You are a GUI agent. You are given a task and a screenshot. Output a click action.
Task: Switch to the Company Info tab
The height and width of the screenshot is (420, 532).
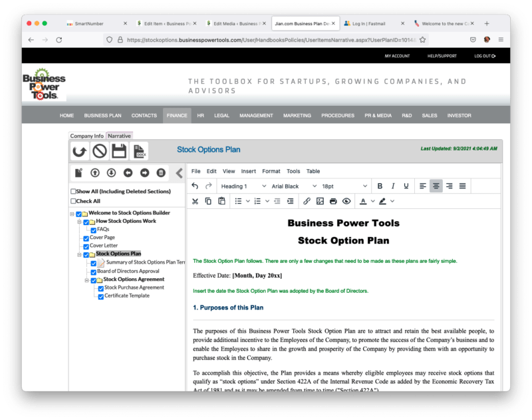pos(87,136)
